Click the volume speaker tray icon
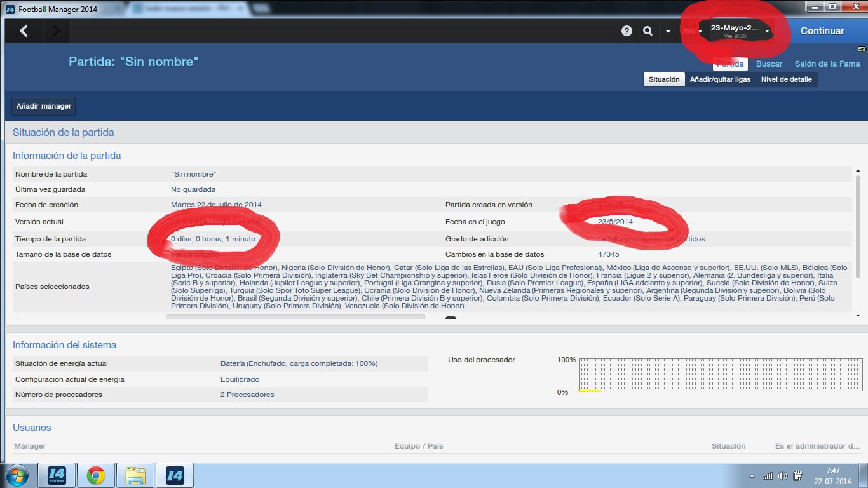Image resolution: width=868 pixels, height=488 pixels. pyautogui.click(x=782, y=476)
